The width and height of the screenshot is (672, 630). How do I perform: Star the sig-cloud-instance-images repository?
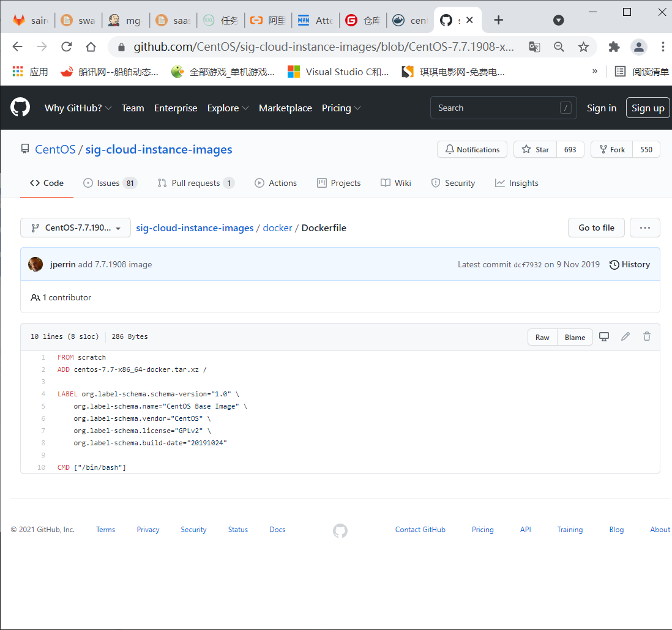click(x=536, y=149)
